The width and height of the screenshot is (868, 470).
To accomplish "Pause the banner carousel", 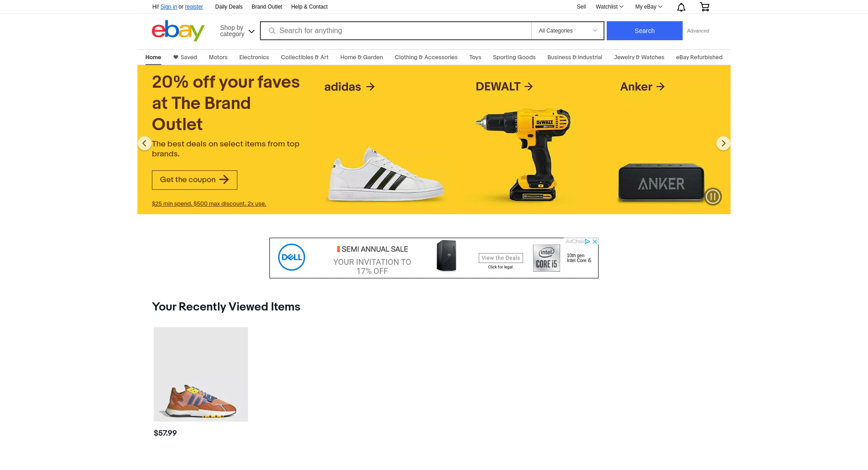I will pyautogui.click(x=713, y=197).
